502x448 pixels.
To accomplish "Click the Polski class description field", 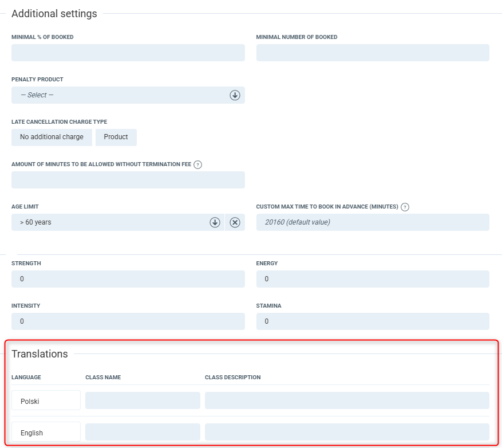I will point(347,400).
